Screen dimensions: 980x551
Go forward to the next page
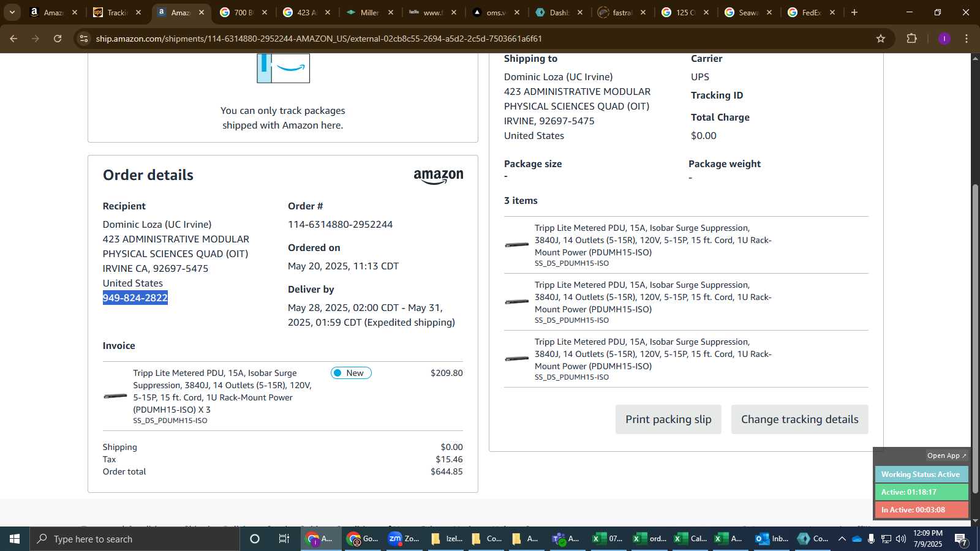36,39
